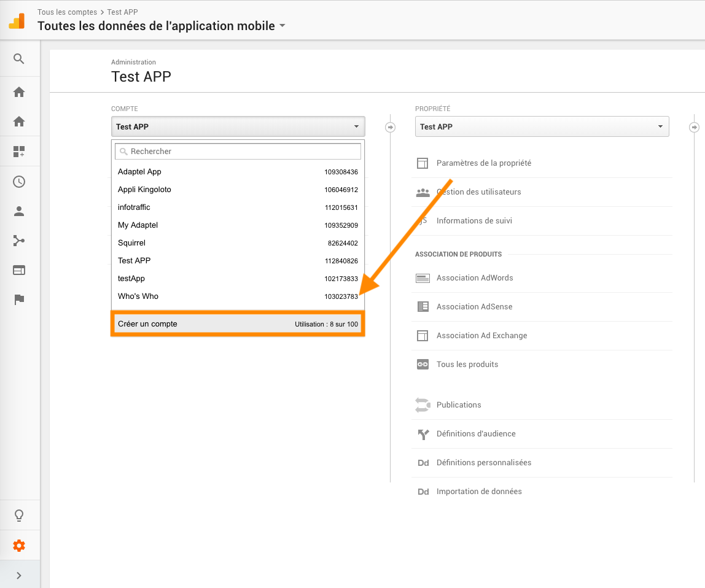Viewport: 705px width, 588px height.
Task: Open Association AdWords link
Action: 474,278
